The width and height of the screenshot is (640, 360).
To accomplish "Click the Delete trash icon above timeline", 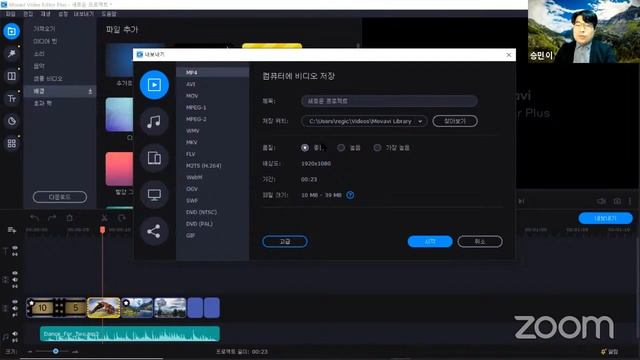I will [x=69, y=218].
